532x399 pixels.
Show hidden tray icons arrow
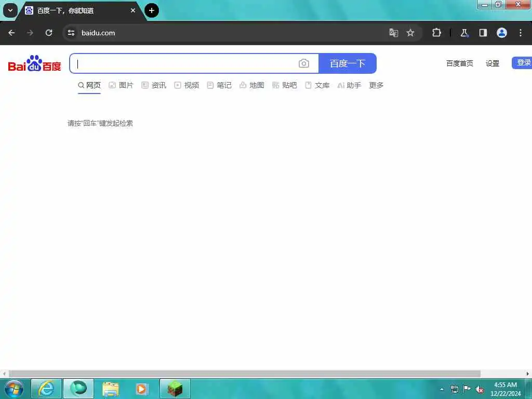[442, 389]
